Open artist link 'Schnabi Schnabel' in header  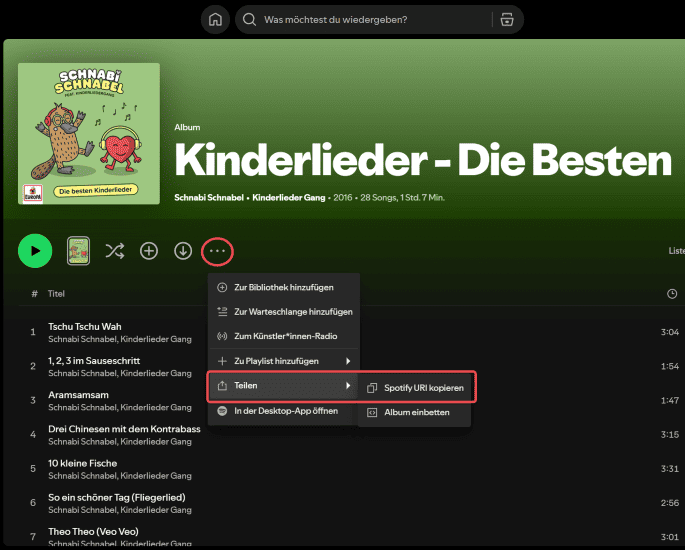(x=209, y=197)
